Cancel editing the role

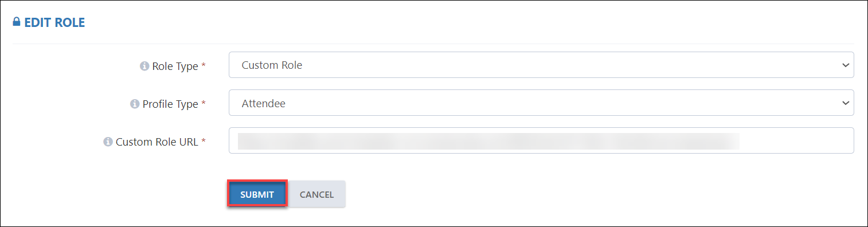[x=316, y=194]
